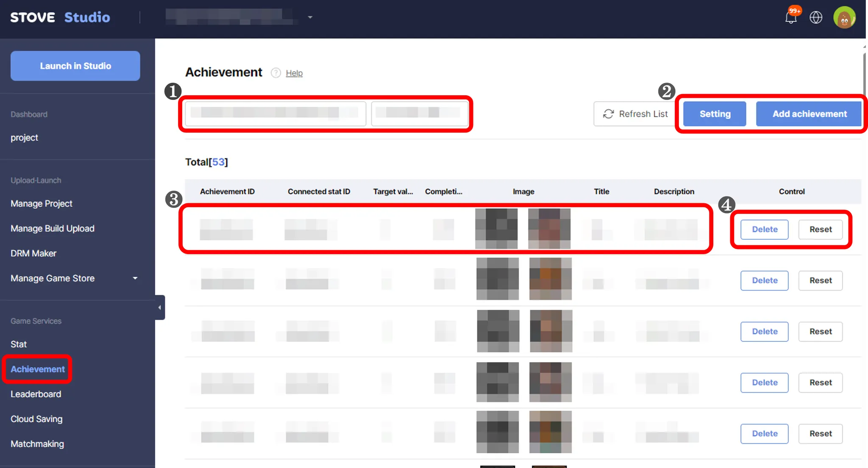Open the Leaderboard menu item
The width and height of the screenshot is (868, 468).
point(36,394)
